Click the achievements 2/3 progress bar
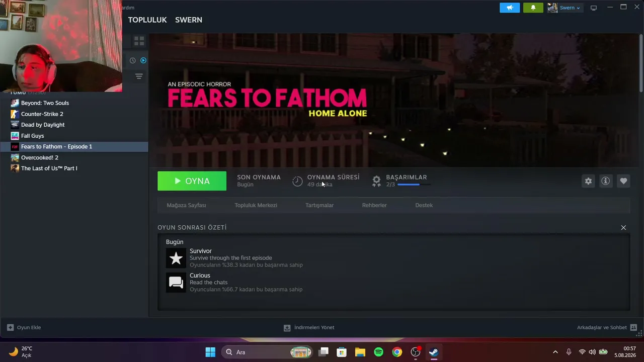Viewport: 644px width, 362px height. point(414,185)
